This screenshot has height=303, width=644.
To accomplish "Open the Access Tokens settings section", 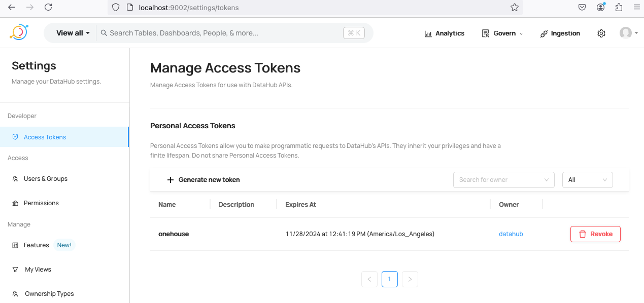I will (x=64, y=137).
